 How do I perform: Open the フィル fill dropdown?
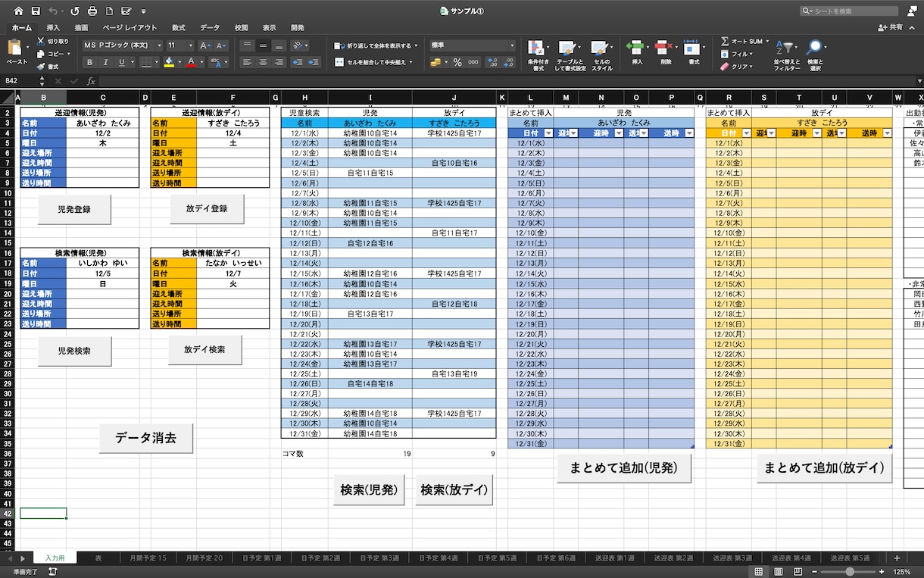[x=737, y=54]
